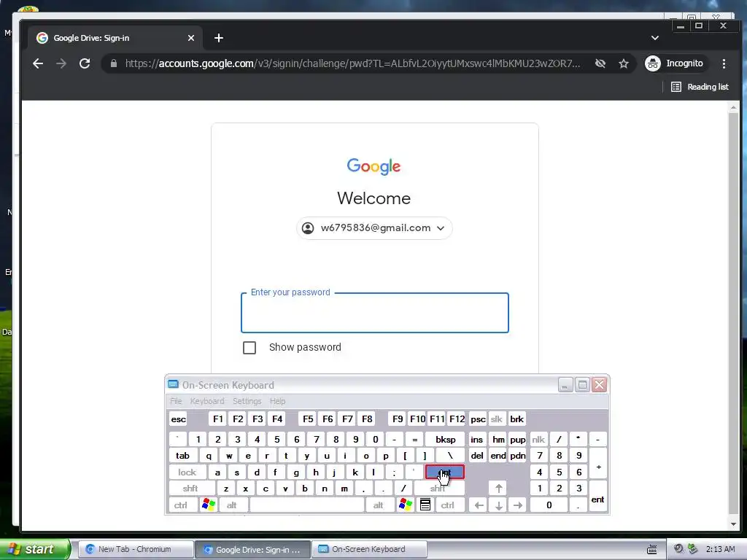Click the padlock site info icon
The height and width of the screenshot is (560, 747).
[113, 63]
